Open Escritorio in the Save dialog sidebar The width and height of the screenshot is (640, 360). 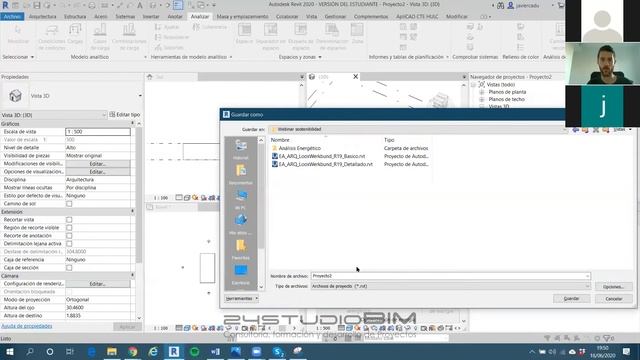pyautogui.click(x=241, y=274)
